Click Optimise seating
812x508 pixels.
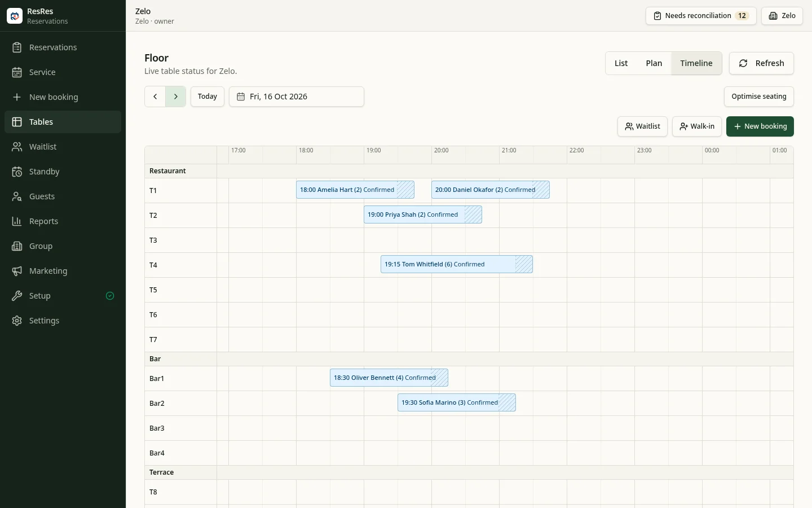759,97
